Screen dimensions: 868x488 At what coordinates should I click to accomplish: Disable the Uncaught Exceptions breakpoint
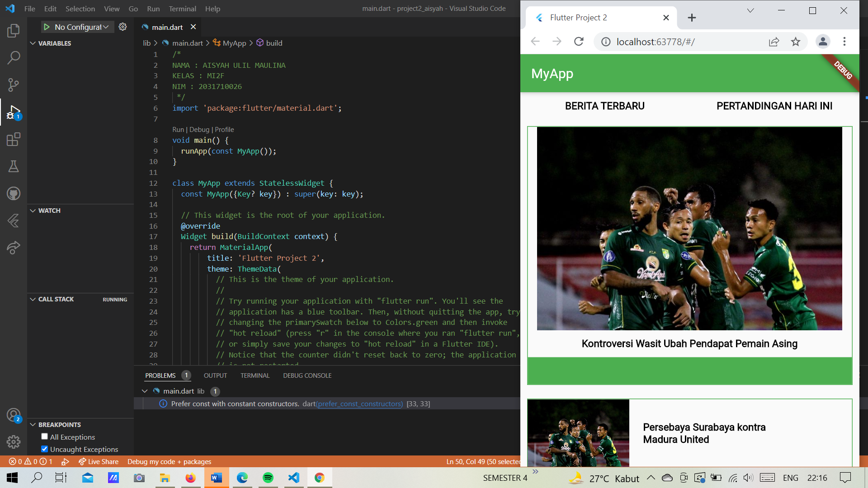click(44, 449)
